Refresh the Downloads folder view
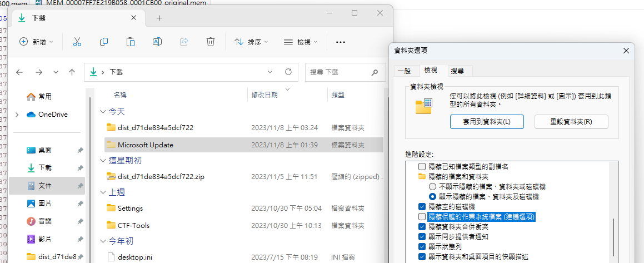This screenshot has height=263, width=644. pos(288,72)
